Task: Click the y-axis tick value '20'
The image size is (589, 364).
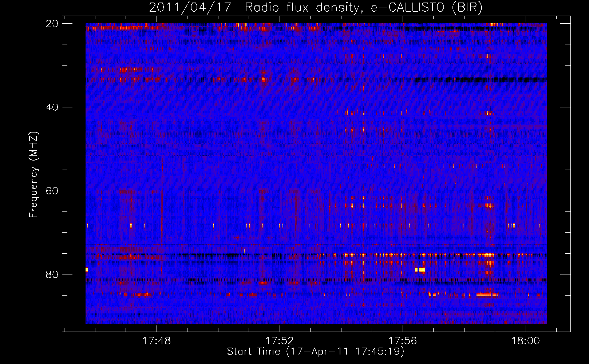Action: pos(52,24)
